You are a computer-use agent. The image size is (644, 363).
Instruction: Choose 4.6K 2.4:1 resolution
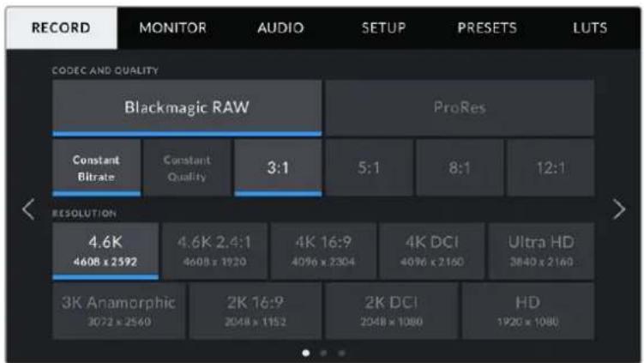coord(214,251)
